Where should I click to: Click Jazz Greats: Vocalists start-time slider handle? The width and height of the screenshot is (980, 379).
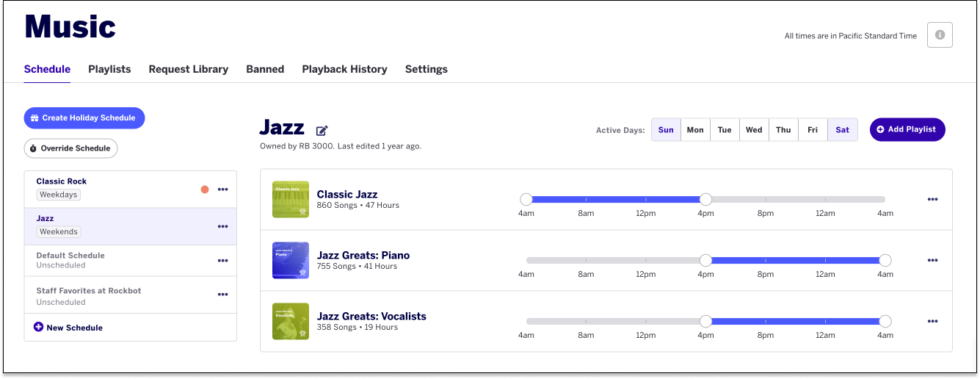click(705, 321)
